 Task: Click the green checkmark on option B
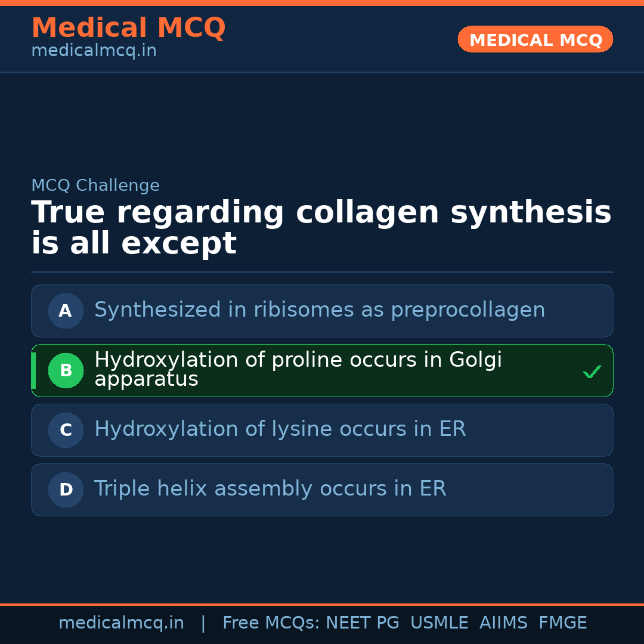pyautogui.click(x=592, y=372)
